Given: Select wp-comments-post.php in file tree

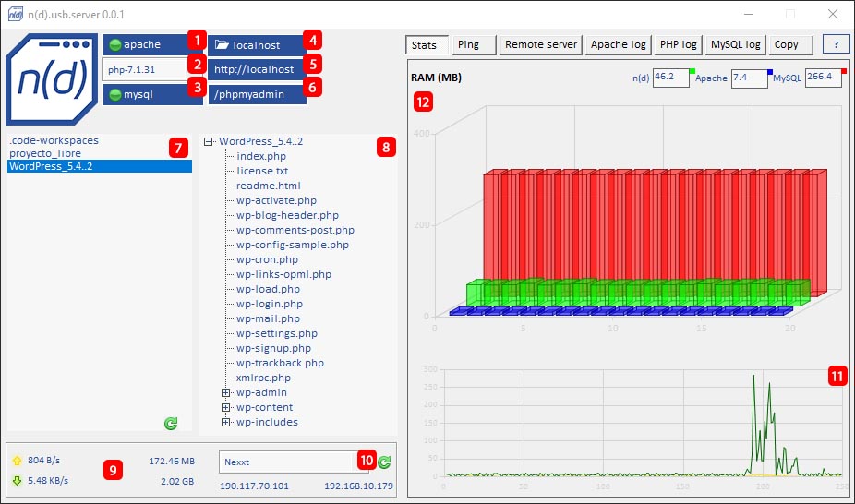Looking at the screenshot, I should point(295,230).
